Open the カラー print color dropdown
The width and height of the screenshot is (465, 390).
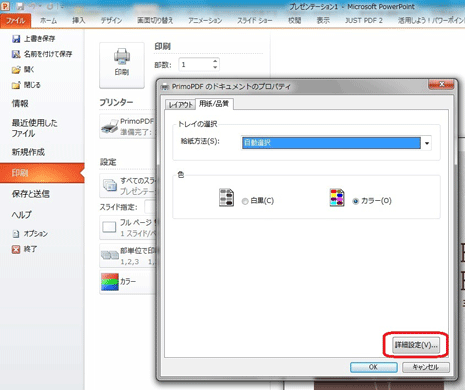coord(128,282)
